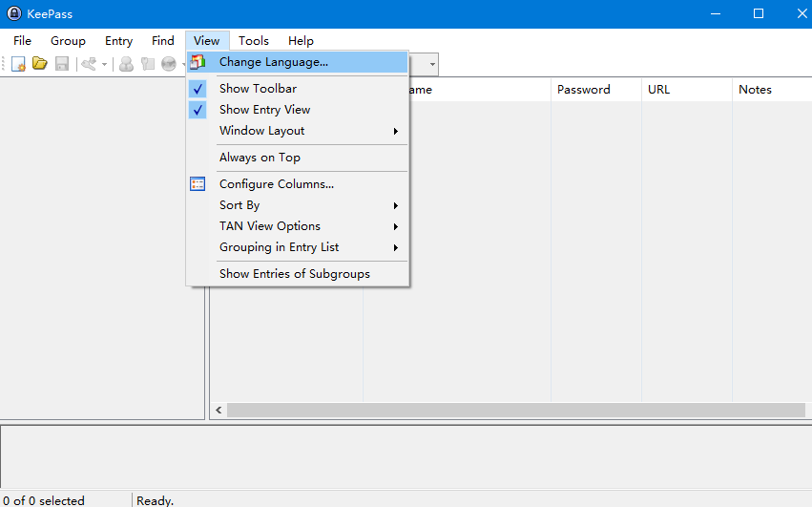Toggle Show Entries of Subgroups
812x507 pixels.
[298, 274]
